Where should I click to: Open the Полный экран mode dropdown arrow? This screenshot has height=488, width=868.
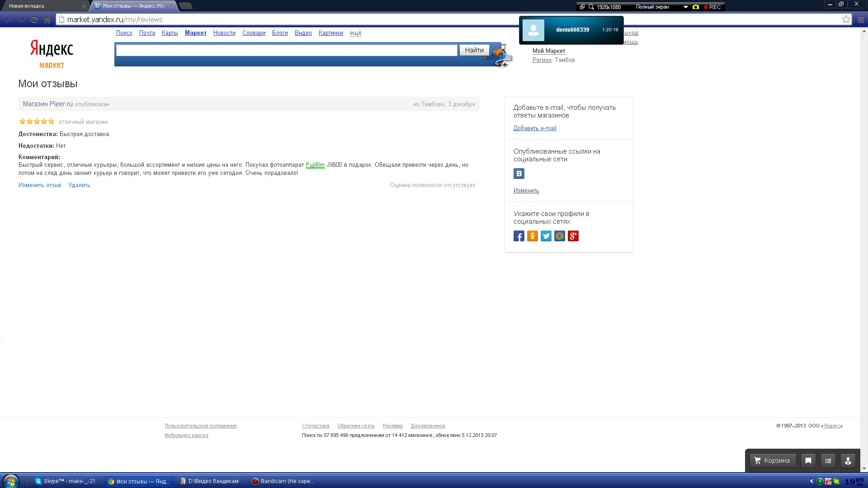(x=685, y=7)
